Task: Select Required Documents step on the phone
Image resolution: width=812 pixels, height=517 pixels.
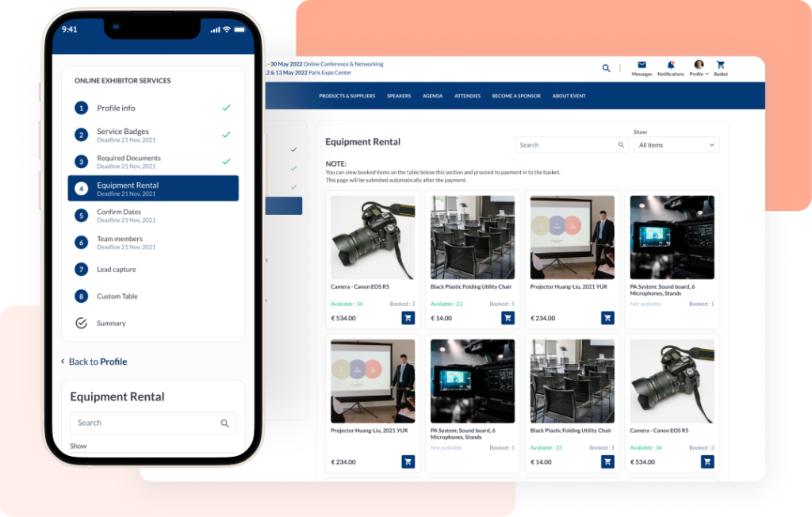Action: coord(153,162)
